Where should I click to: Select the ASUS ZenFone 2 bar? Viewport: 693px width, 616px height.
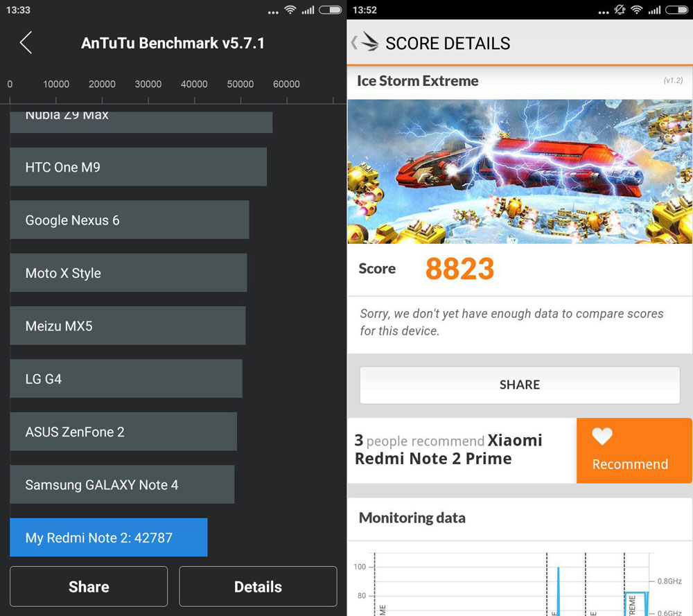tap(123, 432)
